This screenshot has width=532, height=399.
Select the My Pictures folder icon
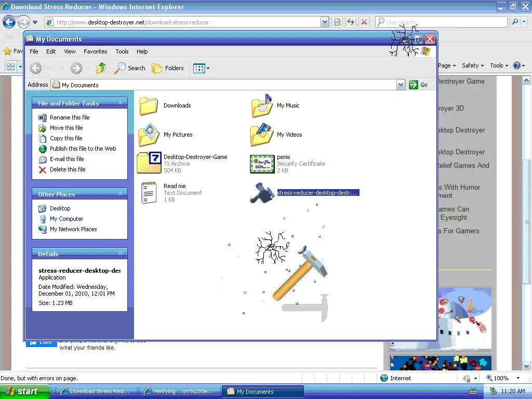149,135
